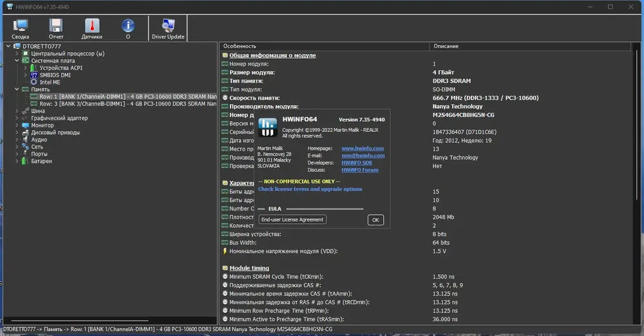Click the Батареи battery icon in tree
This screenshot has width=644, height=336.
24,161
